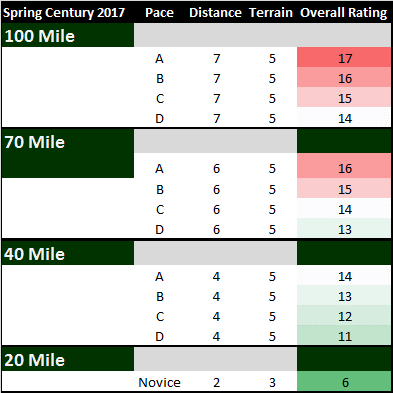Select the Terrain column header
Screen dimensions: 393x393
(x=271, y=13)
